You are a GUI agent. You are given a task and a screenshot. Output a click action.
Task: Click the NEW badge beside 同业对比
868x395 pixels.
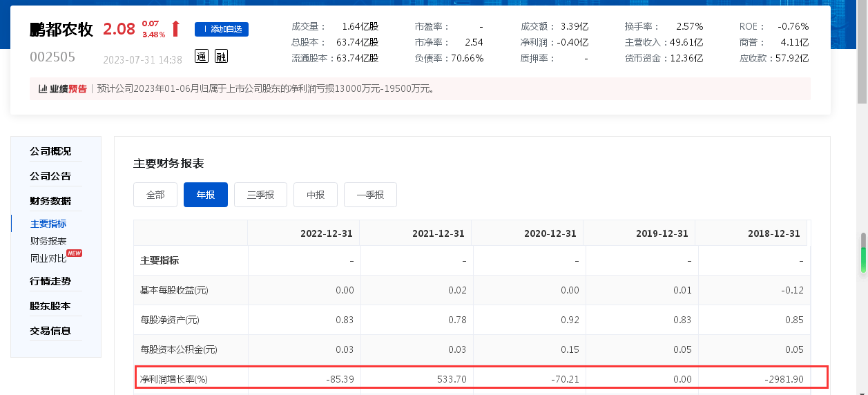click(74, 253)
